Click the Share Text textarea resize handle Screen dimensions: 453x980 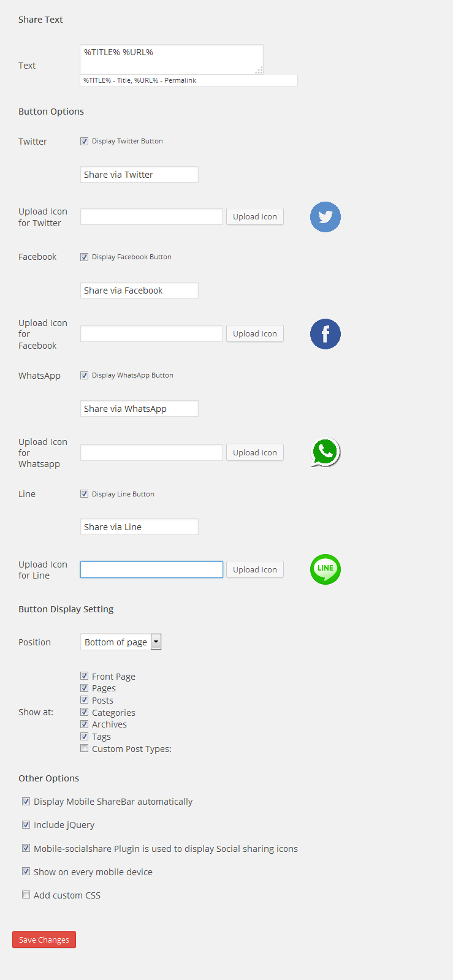259,70
